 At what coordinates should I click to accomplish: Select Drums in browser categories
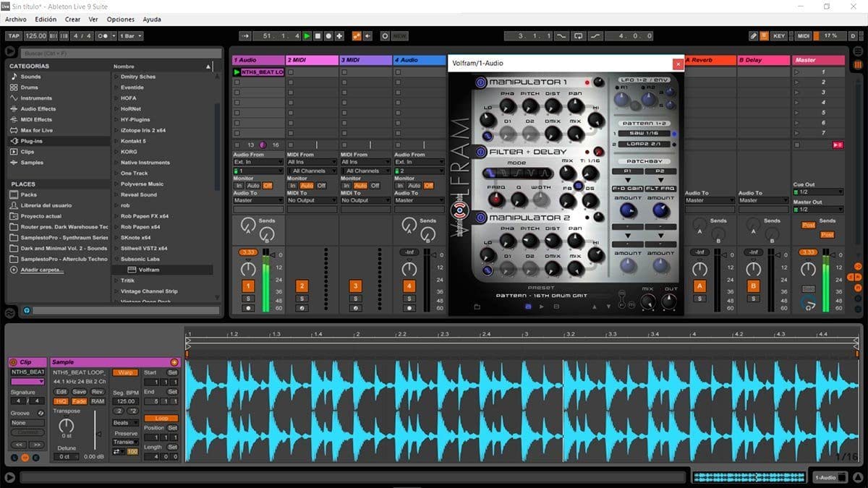(30, 87)
